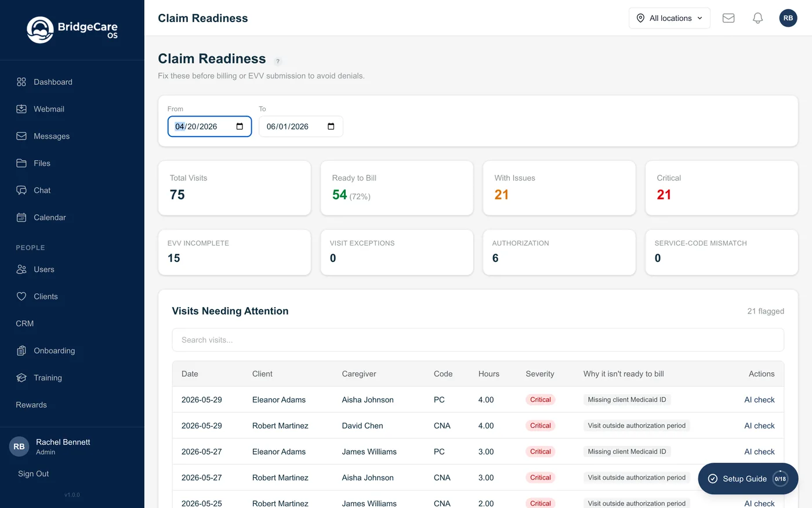The height and width of the screenshot is (508, 812).
Task: Click the Webmail inbox icon
Action: point(21,109)
